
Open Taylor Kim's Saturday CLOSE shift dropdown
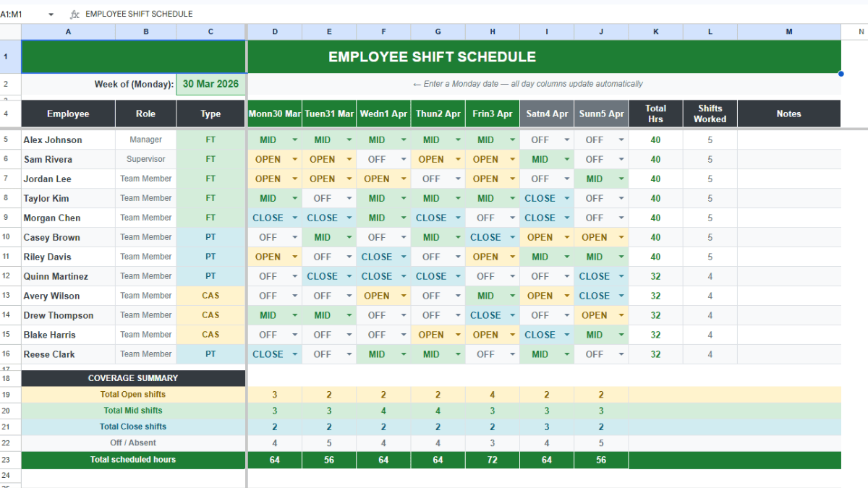pos(566,197)
